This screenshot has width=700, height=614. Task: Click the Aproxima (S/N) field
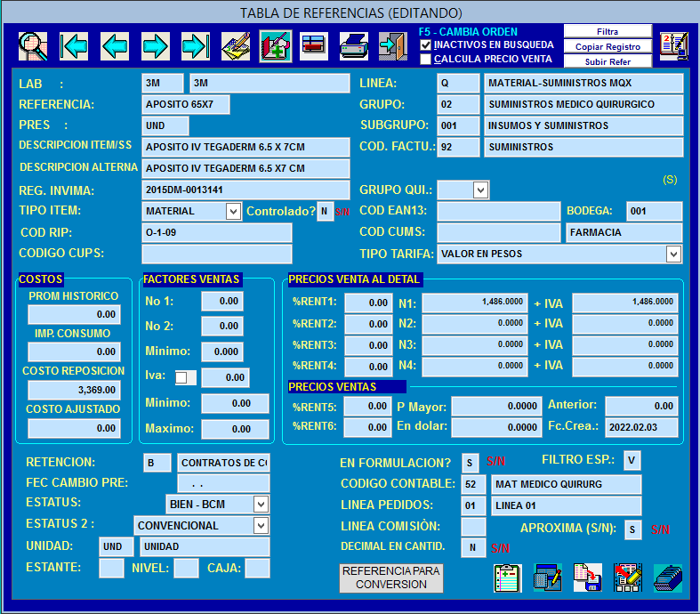click(x=632, y=529)
